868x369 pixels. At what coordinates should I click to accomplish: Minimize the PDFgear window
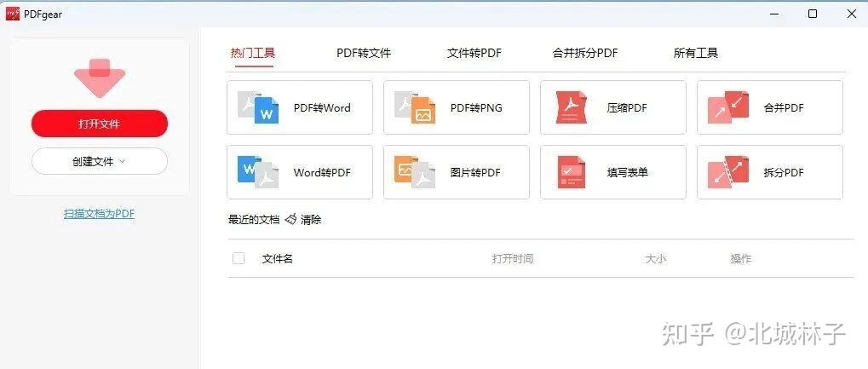[x=773, y=14]
